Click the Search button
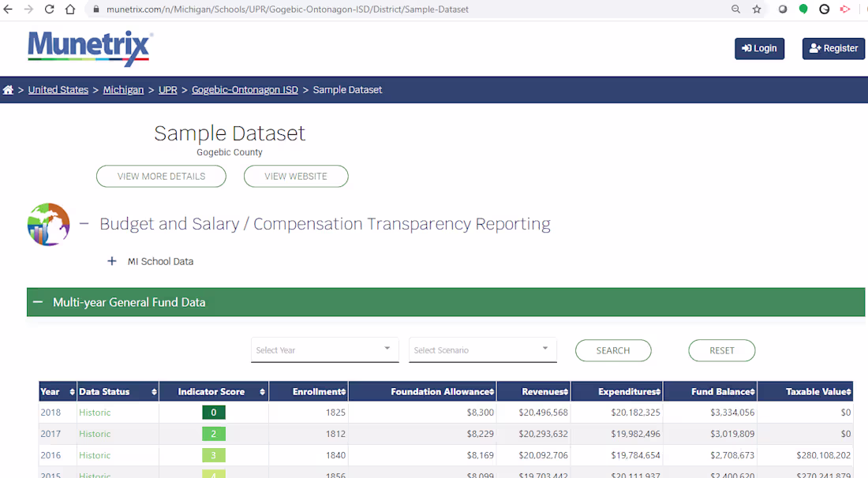The height and width of the screenshot is (478, 868). (x=613, y=350)
